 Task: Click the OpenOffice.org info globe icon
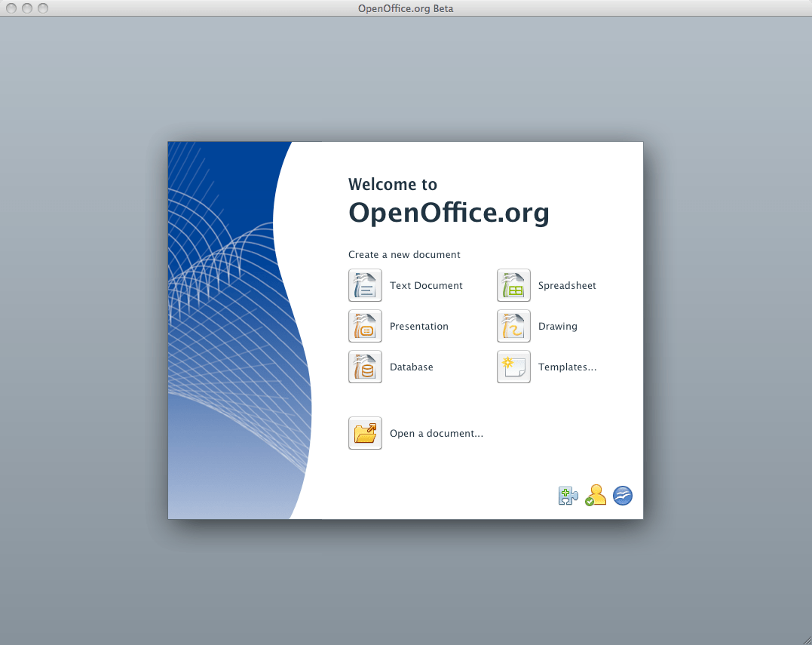[x=623, y=496]
